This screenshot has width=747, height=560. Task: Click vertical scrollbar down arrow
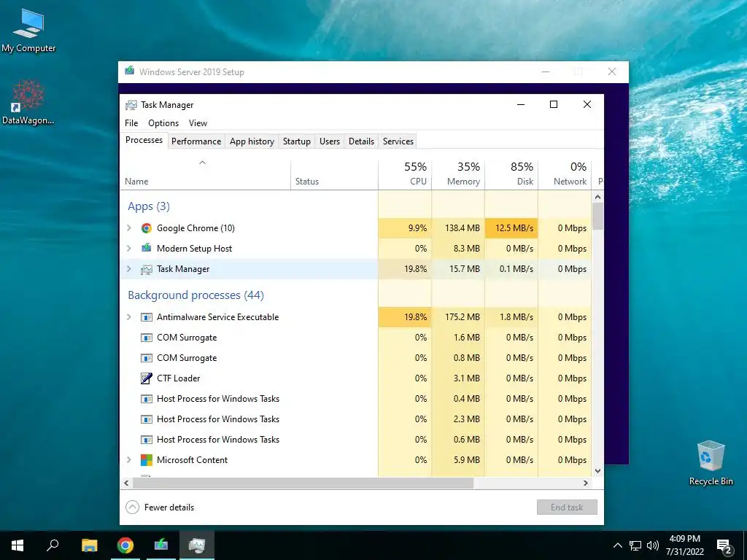pos(598,471)
